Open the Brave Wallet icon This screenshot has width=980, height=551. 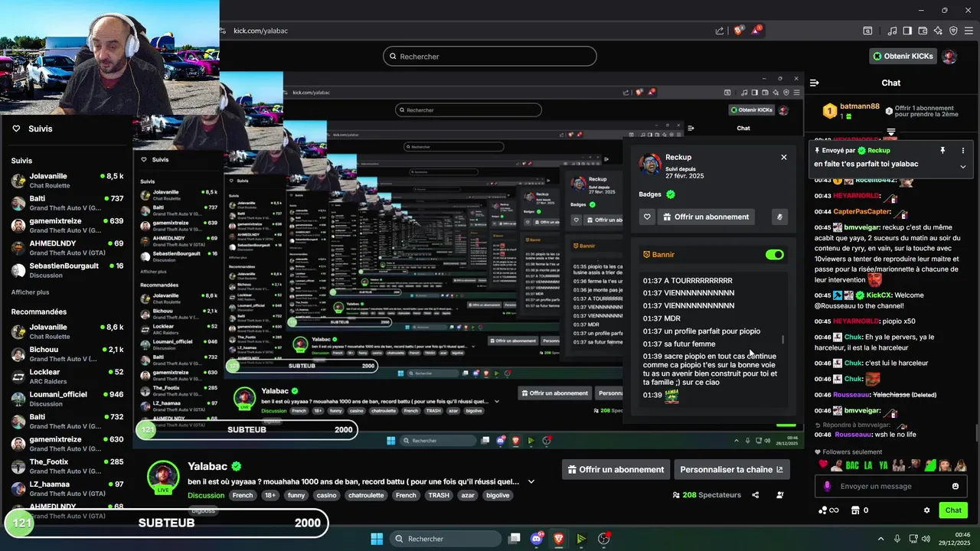click(x=923, y=31)
